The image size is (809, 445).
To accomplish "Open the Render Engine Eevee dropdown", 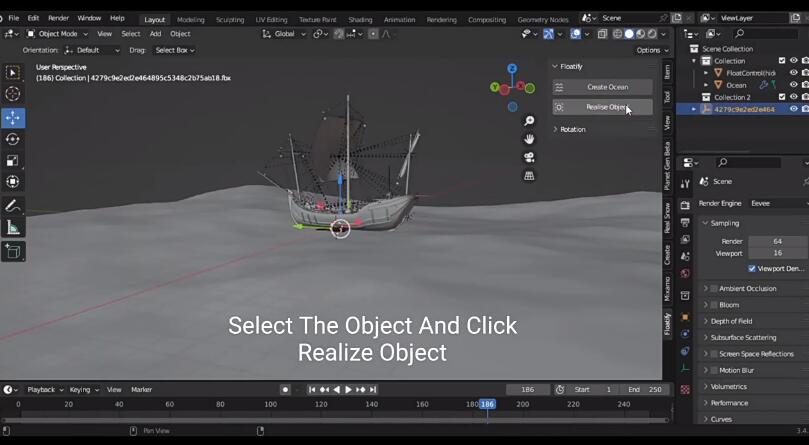I will pyautogui.click(x=778, y=203).
